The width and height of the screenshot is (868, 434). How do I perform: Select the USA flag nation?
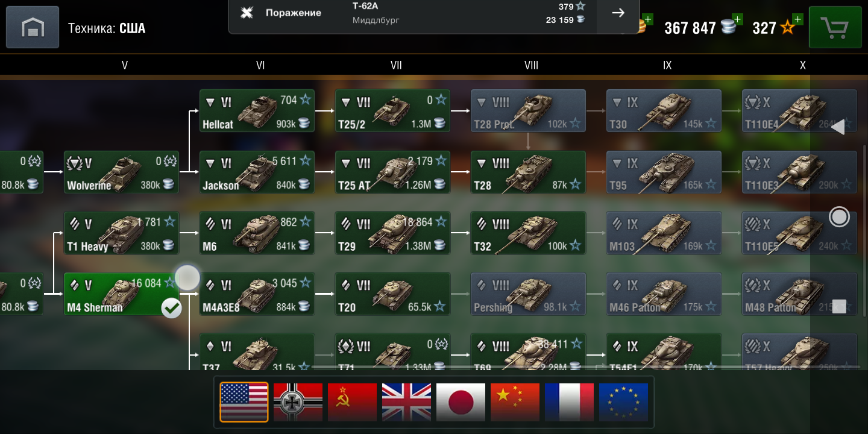click(244, 402)
